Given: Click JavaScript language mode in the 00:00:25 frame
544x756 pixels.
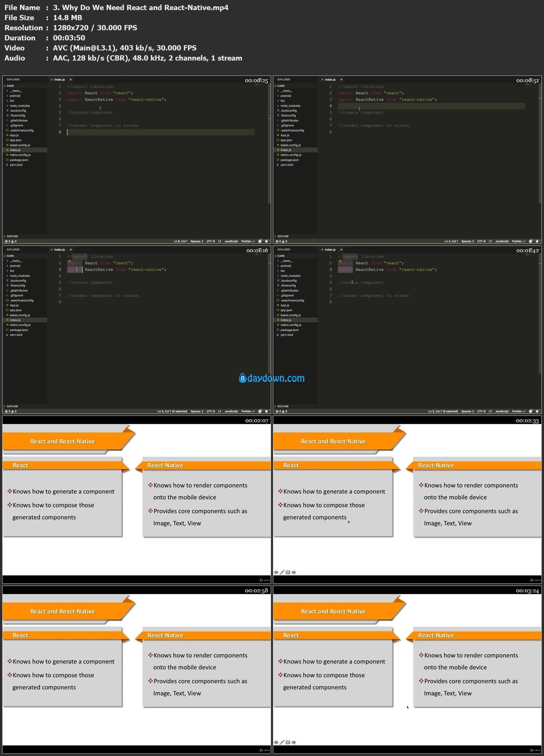Looking at the screenshot, I should pyautogui.click(x=231, y=241).
